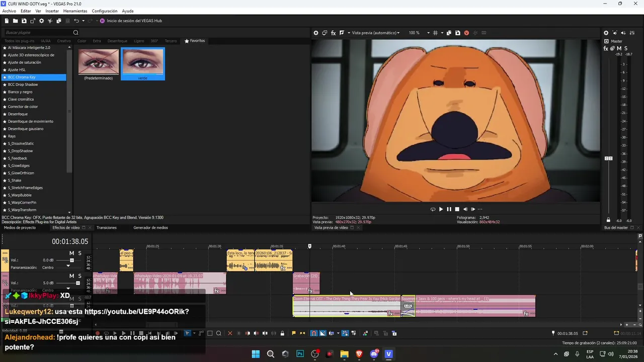Toggle preview grid overlay icon
644x362 pixels.
coord(435,33)
